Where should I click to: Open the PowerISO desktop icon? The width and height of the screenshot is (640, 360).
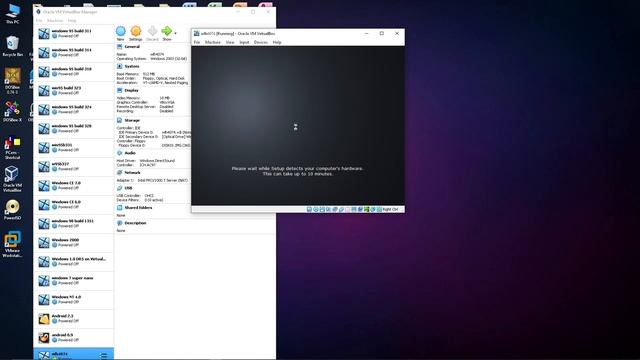point(12,210)
